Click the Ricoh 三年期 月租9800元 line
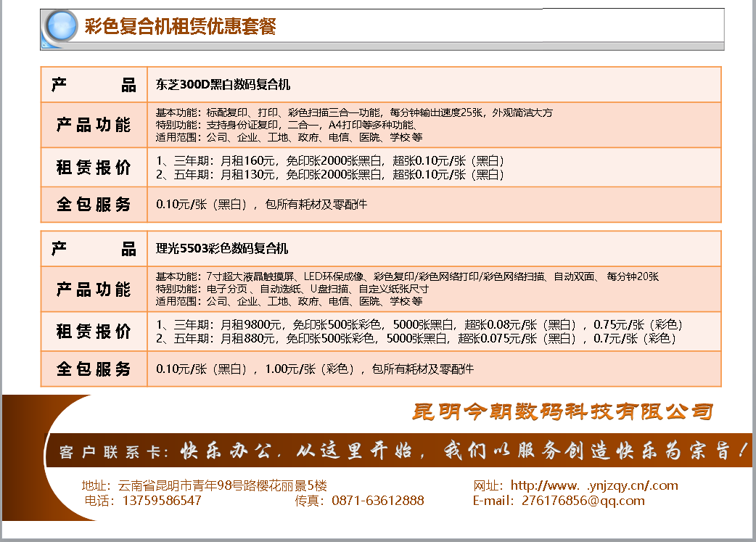Screen dimensions: 756x542 [x=419, y=324]
